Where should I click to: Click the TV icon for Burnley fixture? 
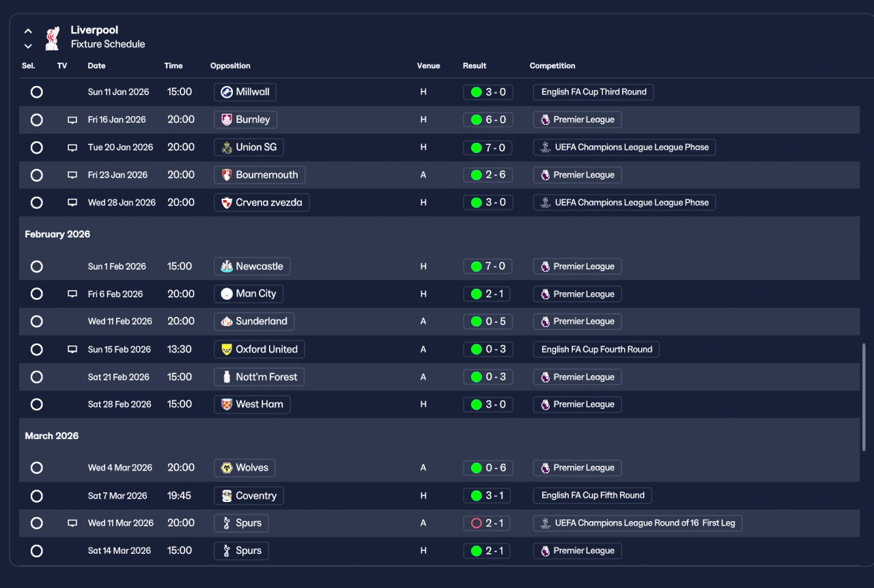[72, 120]
